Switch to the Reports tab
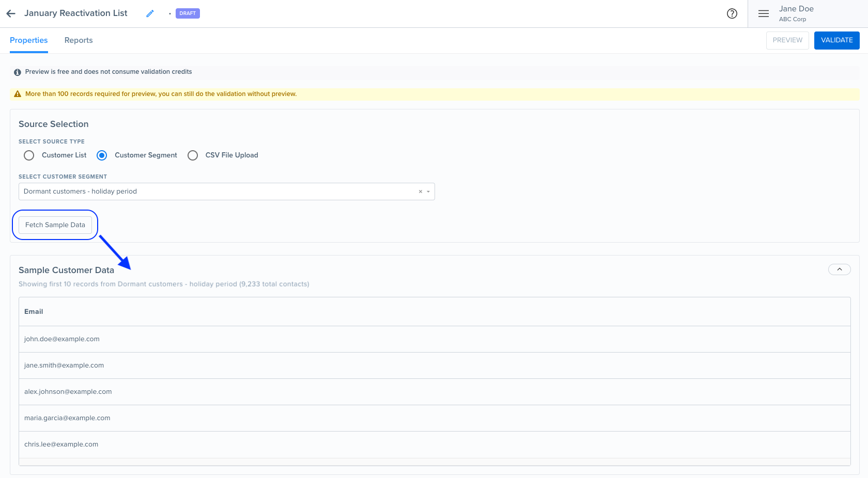This screenshot has width=868, height=478. tap(79, 40)
